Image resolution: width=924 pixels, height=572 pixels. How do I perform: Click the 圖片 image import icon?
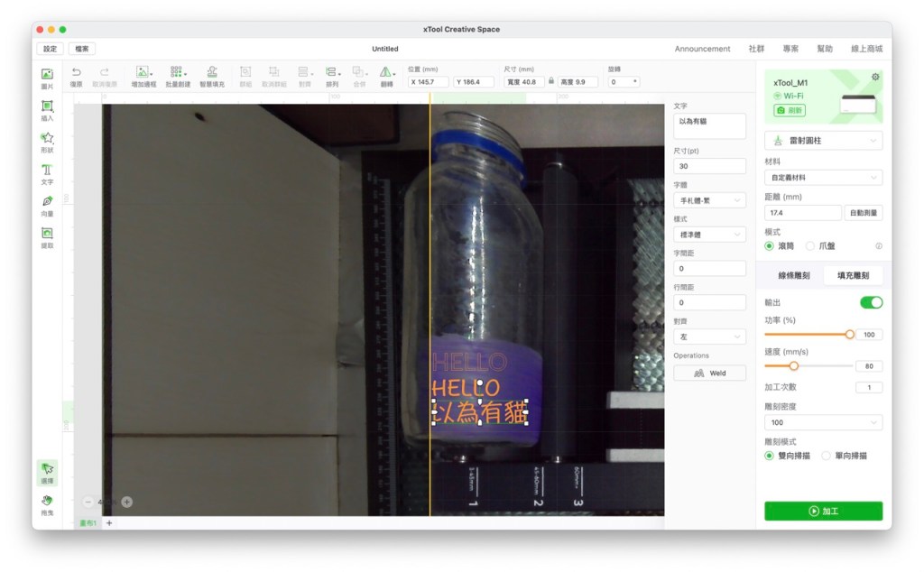[x=47, y=75]
